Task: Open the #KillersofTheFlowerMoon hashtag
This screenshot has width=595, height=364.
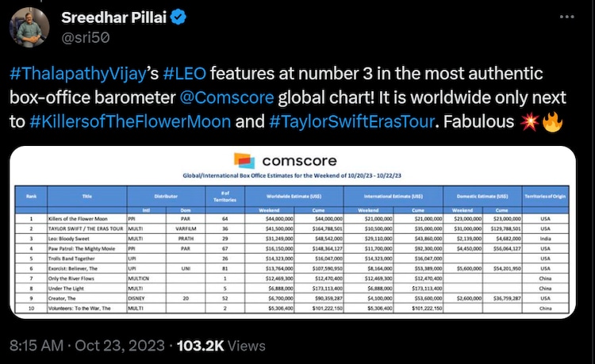Action: pos(140,123)
